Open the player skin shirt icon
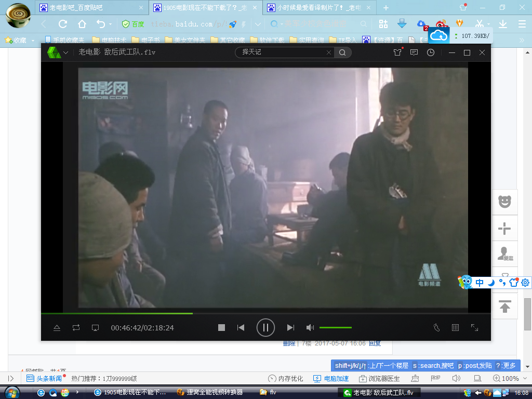The width and height of the screenshot is (532, 399). (397, 52)
